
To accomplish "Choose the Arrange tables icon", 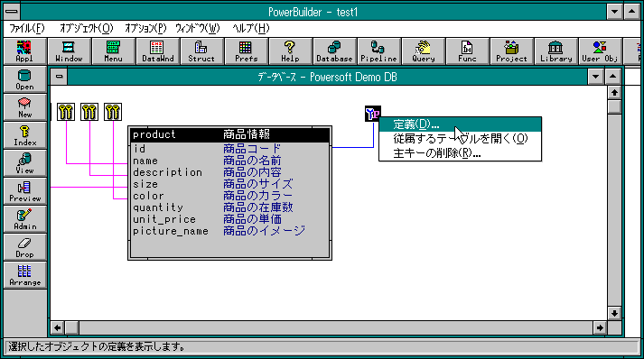I will [x=25, y=275].
